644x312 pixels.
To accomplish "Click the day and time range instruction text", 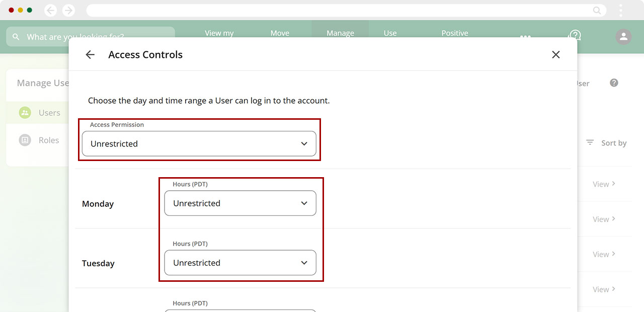I will point(209,101).
